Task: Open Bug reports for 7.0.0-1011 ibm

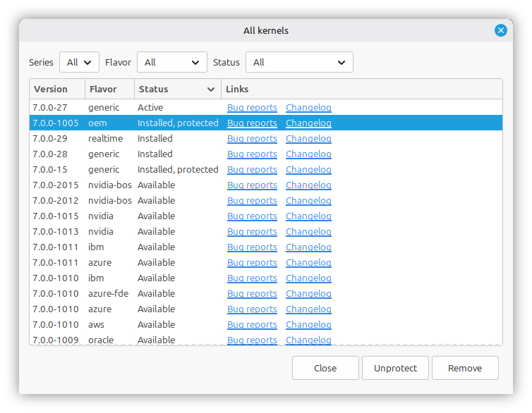Action: pos(252,247)
